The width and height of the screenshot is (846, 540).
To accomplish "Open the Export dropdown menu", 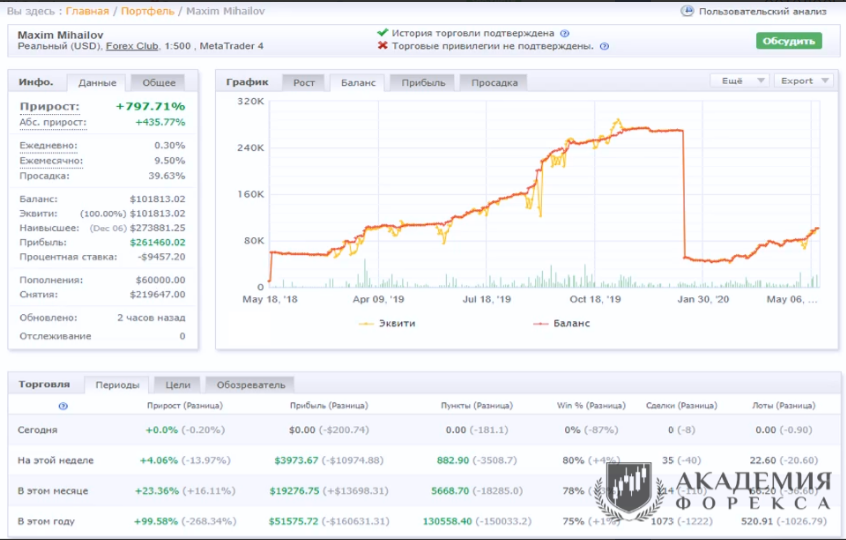I will click(x=803, y=81).
